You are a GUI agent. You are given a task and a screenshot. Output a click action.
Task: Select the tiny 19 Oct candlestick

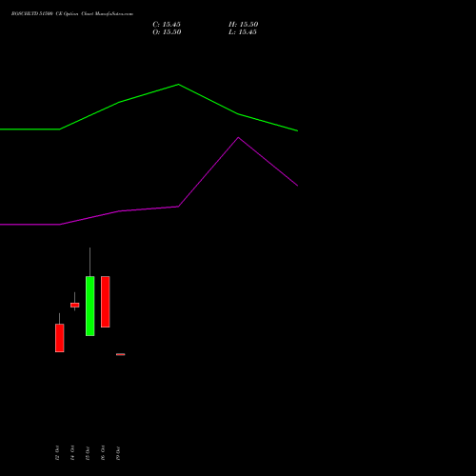pyautogui.click(x=121, y=354)
